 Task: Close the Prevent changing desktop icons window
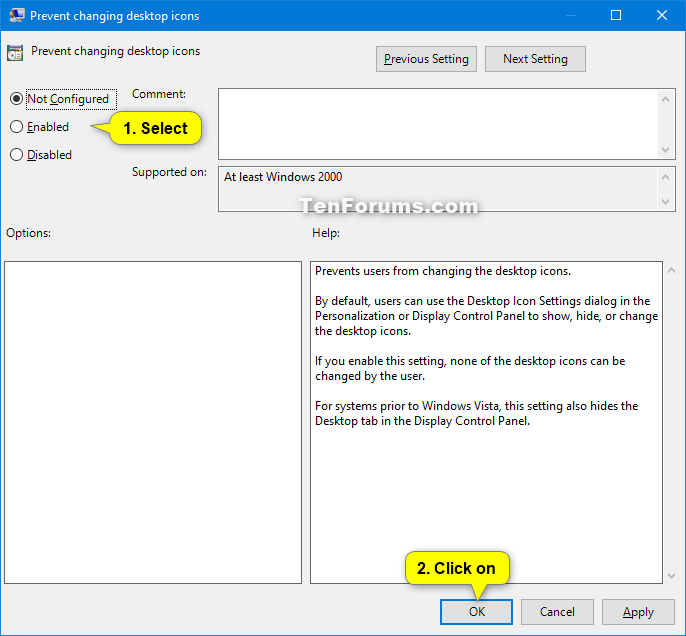coord(662,15)
